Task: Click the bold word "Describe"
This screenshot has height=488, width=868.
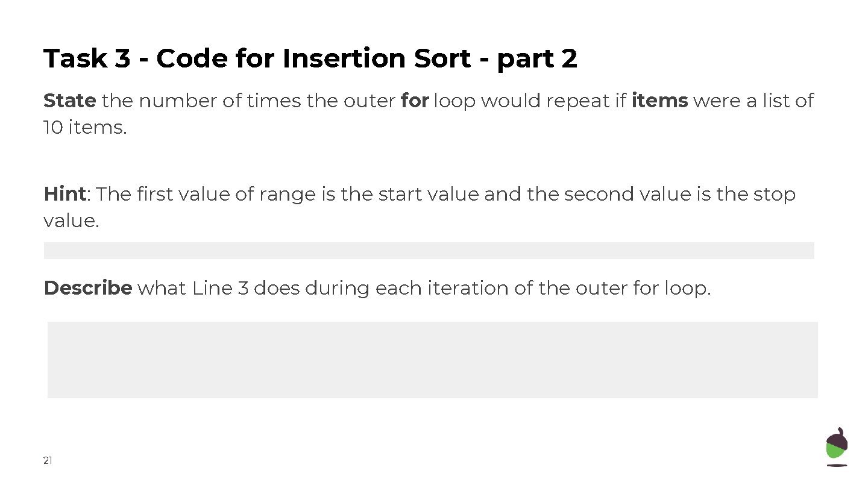Action: (88, 288)
